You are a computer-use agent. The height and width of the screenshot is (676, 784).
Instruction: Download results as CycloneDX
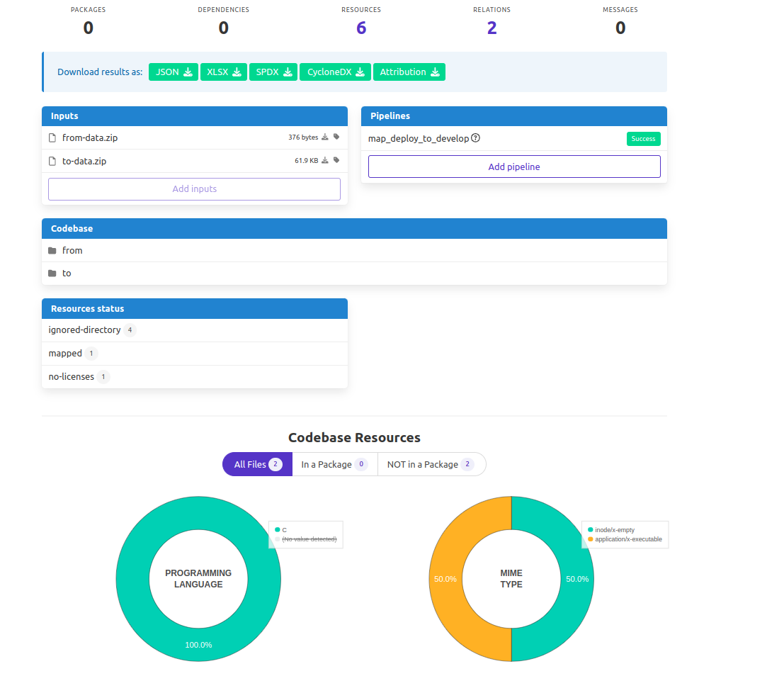tap(336, 72)
